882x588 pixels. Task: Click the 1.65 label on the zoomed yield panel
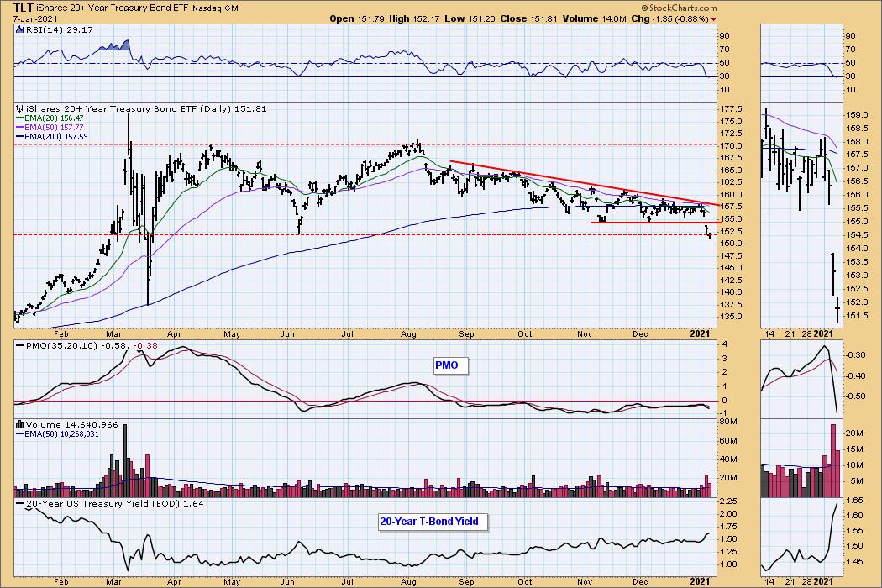click(x=855, y=501)
